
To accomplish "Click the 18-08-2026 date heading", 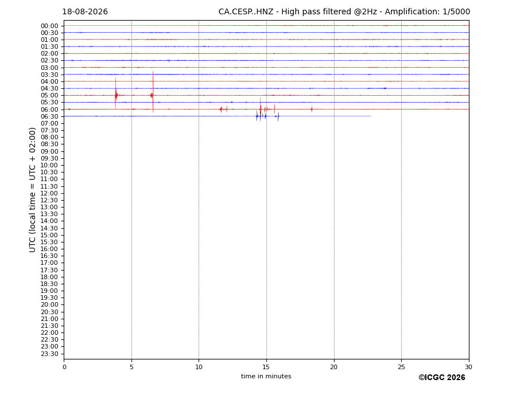I will pyautogui.click(x=85, y=12).
